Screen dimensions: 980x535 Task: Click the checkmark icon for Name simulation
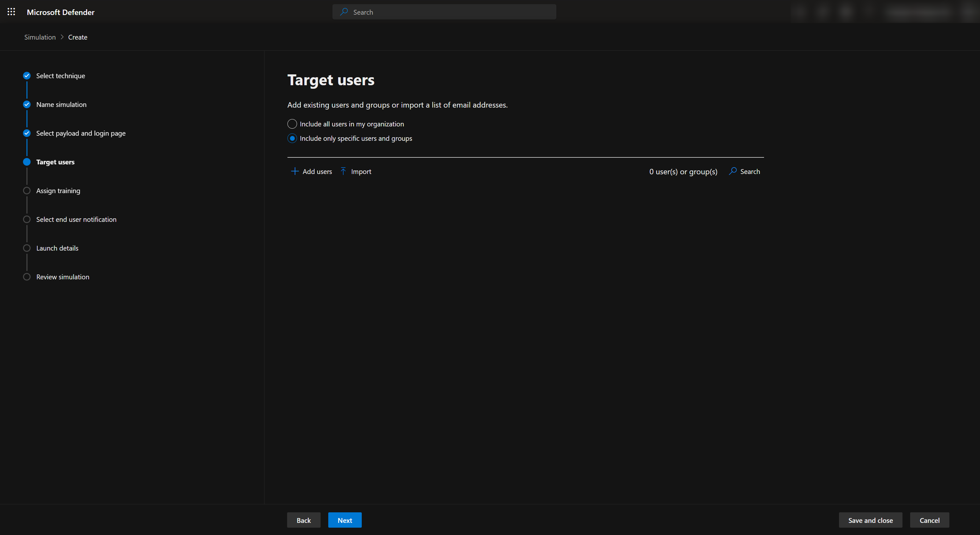pos(26,104)
